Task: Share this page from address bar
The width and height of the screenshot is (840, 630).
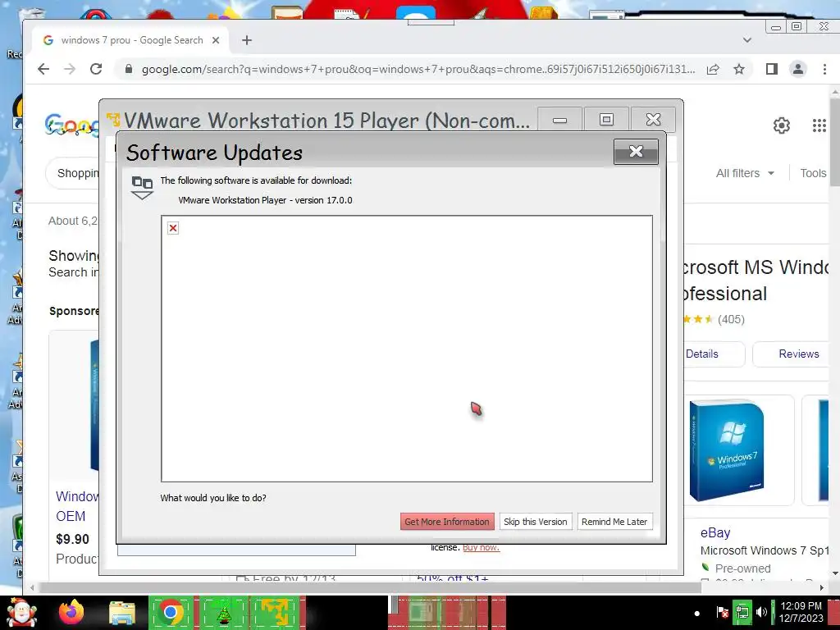Action: (x=713, y=69)
